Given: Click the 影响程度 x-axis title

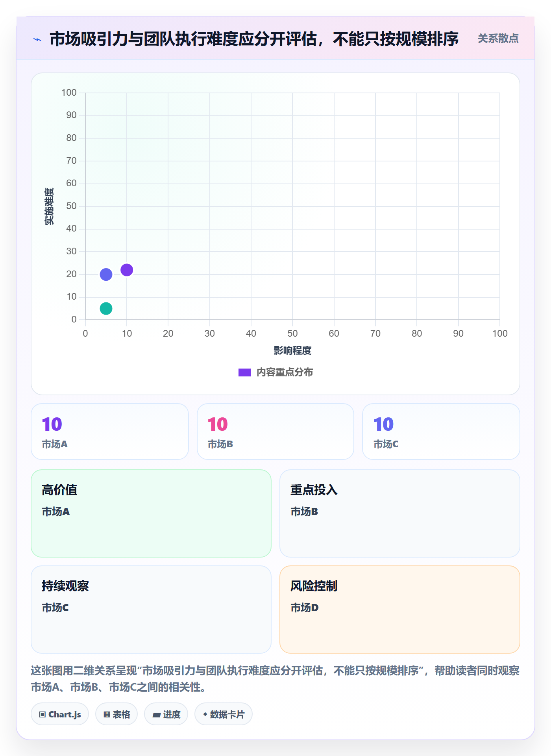Looking at the screenshot, I should [292, 350].
